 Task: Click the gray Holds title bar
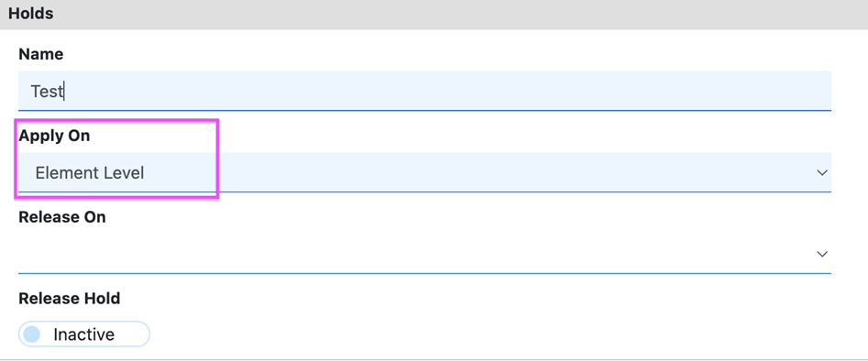click(x=434, y=14)
